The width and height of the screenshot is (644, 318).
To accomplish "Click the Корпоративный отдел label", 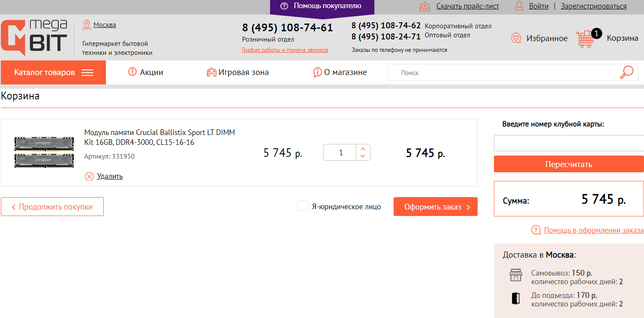I will tap(458, 26).
